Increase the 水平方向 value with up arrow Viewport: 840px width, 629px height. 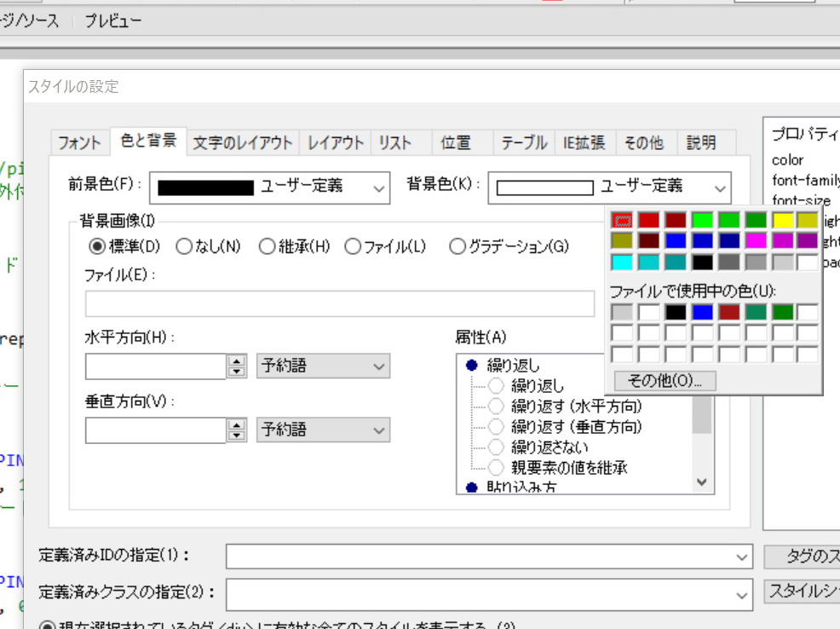236,361
